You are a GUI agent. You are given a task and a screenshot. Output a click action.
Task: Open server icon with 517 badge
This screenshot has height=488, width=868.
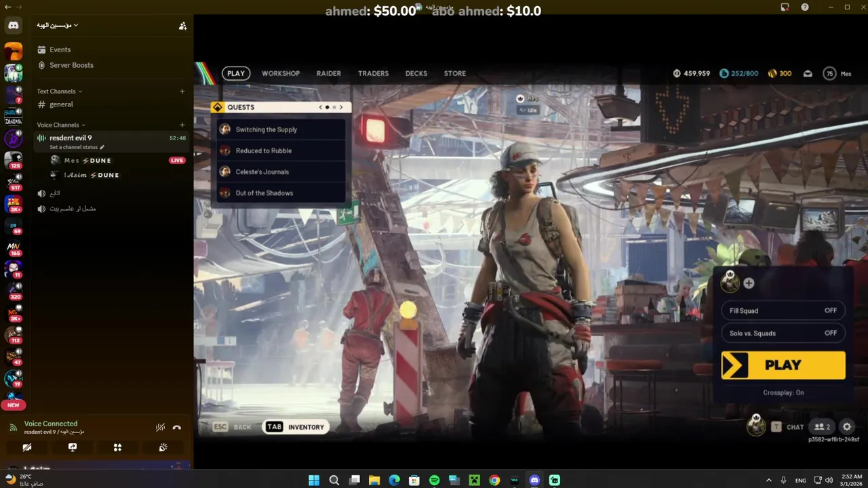[x=13, y=182]
